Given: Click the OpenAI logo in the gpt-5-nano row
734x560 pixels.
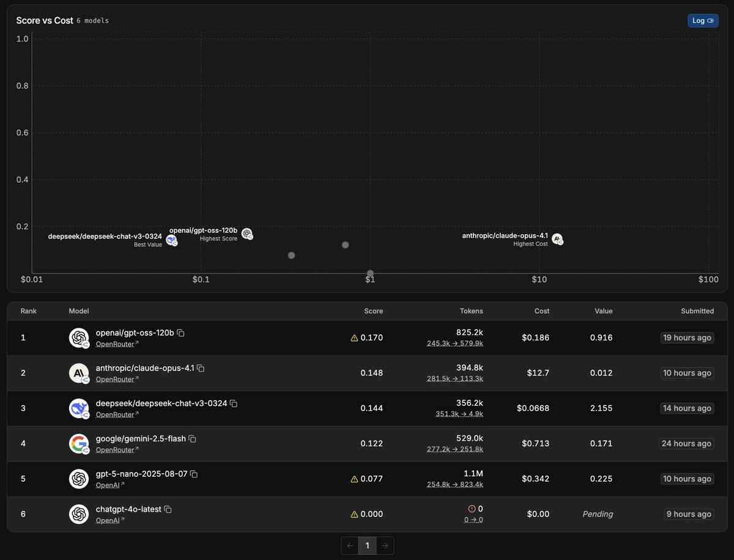Looking at the screenshot, I should [79, 479].
